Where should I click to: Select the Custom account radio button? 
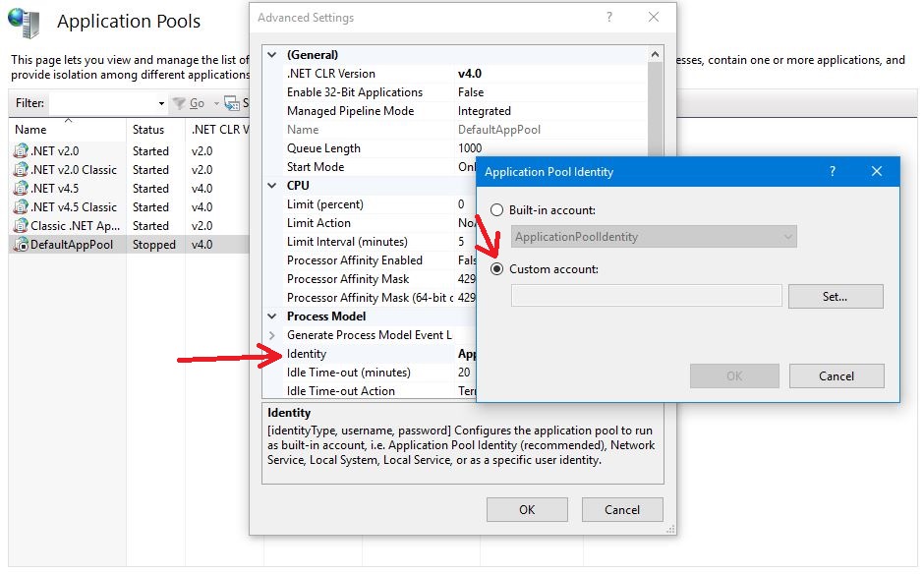pyautogui.click(x=497, y=268)
